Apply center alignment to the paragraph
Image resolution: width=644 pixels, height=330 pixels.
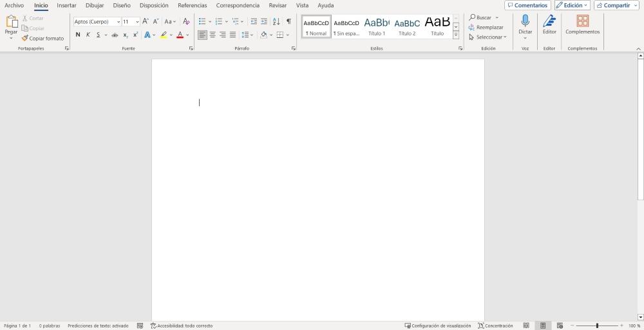point(213,35)
